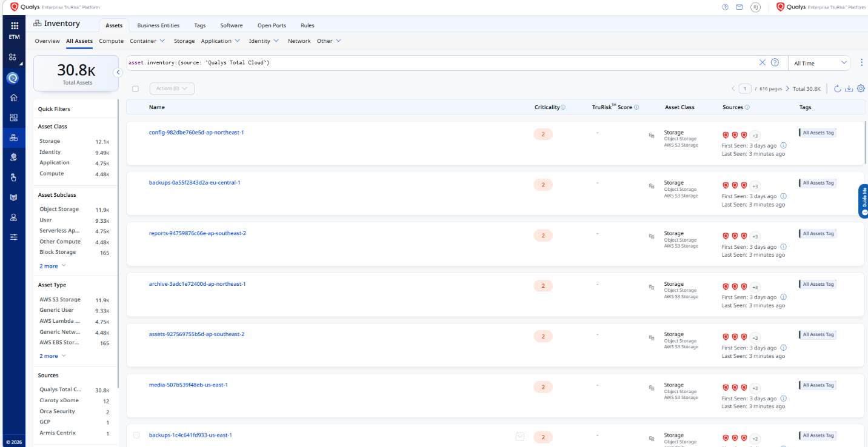Check the backups-1c4c641fd933-us-east-1 row checkbox
Image resolution: width=868 pixels, height=447 pixels.
coord(136,435)
